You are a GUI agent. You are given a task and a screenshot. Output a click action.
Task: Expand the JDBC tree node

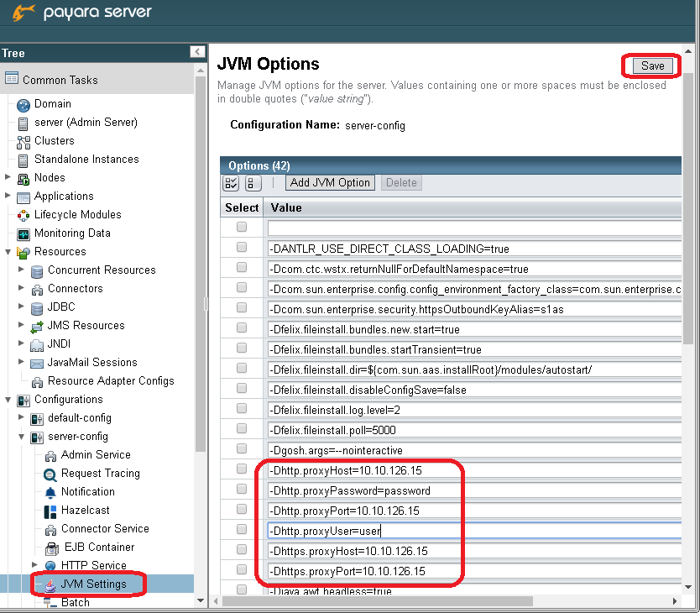pos(21,306)
